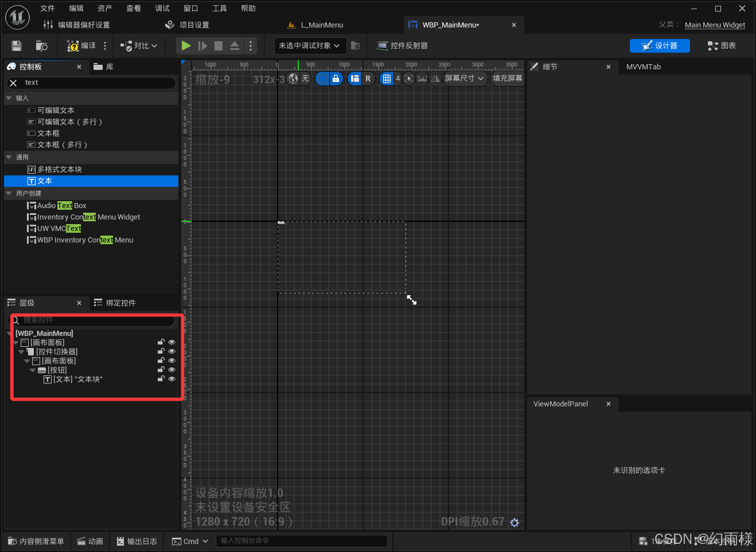Screen dimensions: 756x552
Task: Close the 层级 hierarchy panel
Action: click(x=79, y=303)
